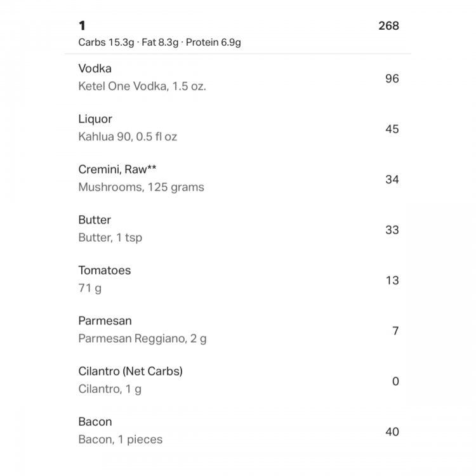Open Cremini, Raw mushrooms entry
The height and width of the screenshot is (476, 476).
[238, 178]
